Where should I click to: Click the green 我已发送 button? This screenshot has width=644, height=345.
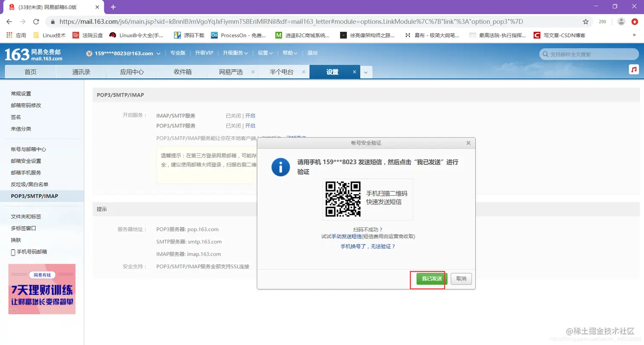pyautogui.click(x=432, y=279)
